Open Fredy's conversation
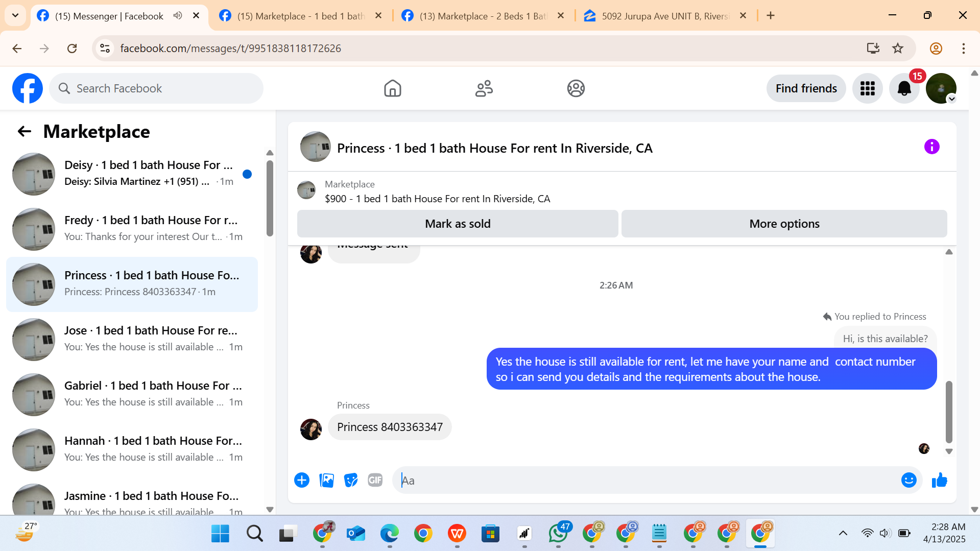Screen dimensions: 980x551 (132, 229)
